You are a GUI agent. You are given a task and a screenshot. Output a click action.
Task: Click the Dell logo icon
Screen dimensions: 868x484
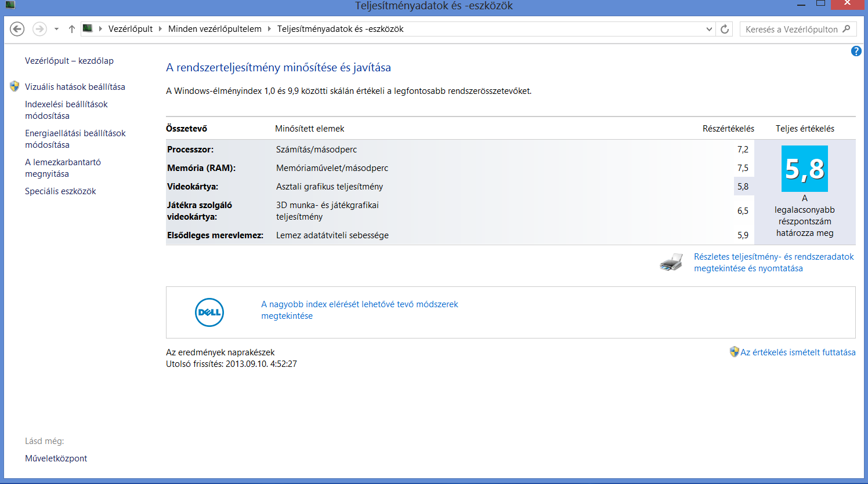click(x=209, y=312)
